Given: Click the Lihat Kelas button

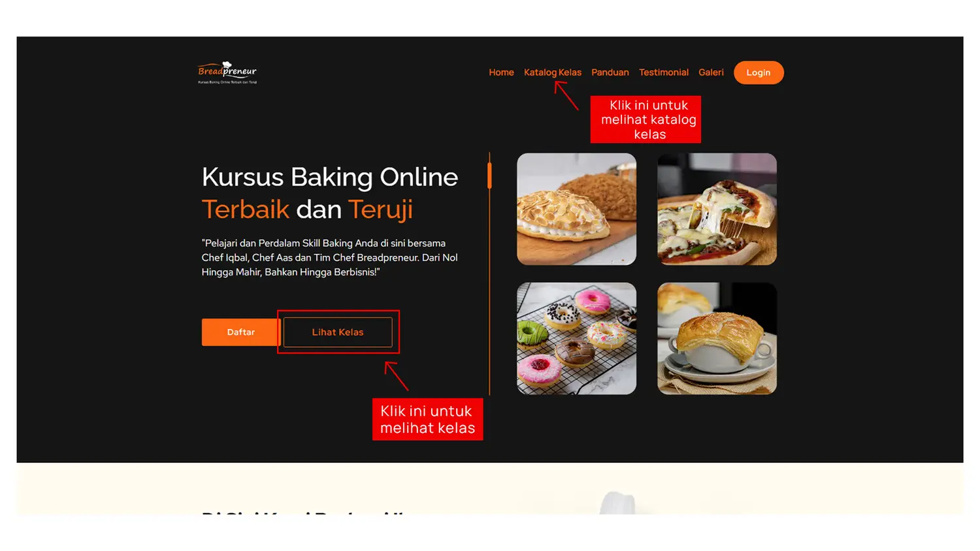Looking at the screenshot, I should 338,332.
